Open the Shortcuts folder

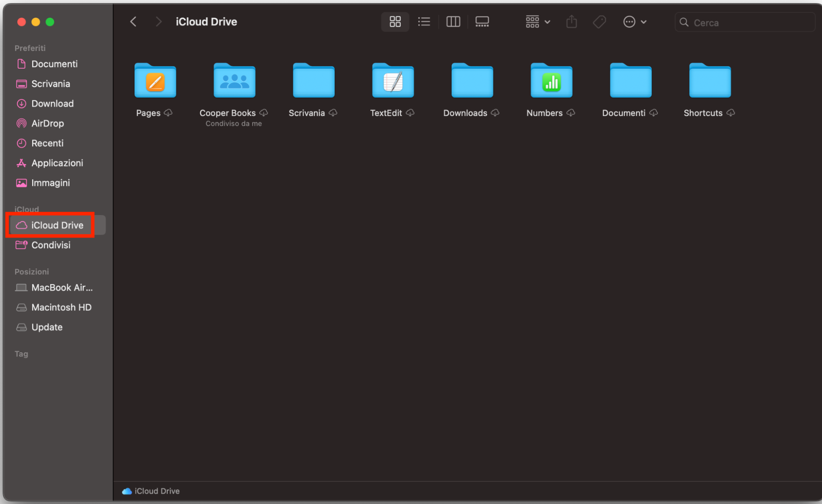point(710,81)
